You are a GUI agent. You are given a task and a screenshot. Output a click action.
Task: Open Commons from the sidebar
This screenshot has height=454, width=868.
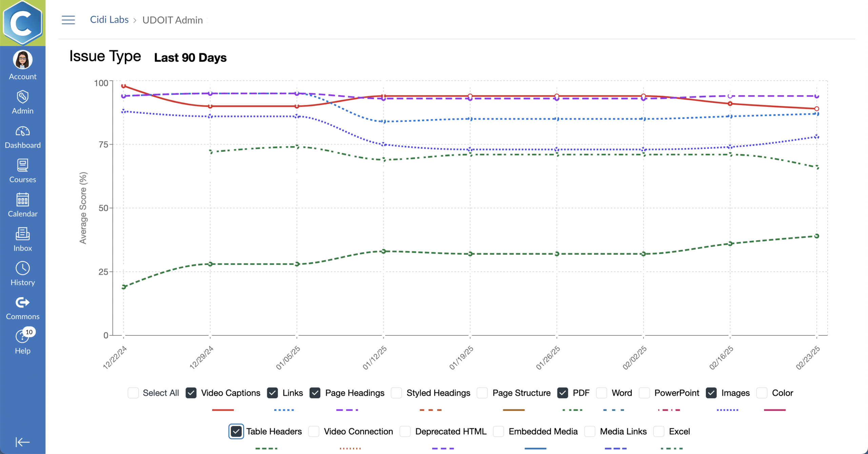click(x=22, y=303)
